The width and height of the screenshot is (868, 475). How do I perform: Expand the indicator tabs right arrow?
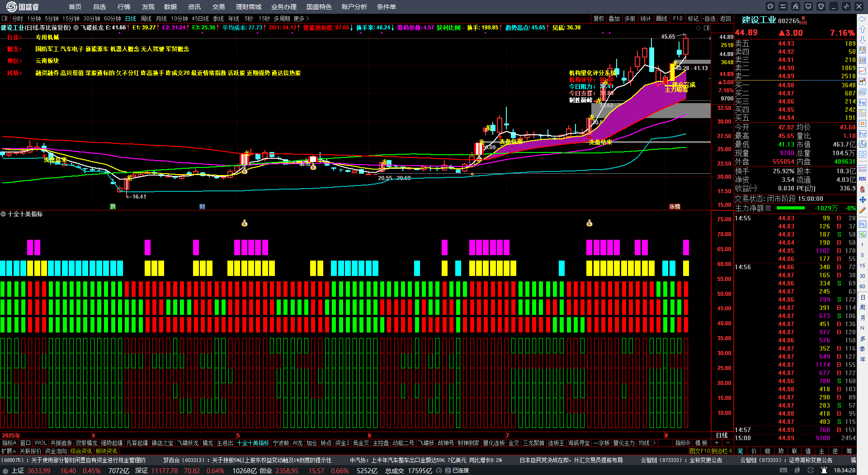point(654,443)
